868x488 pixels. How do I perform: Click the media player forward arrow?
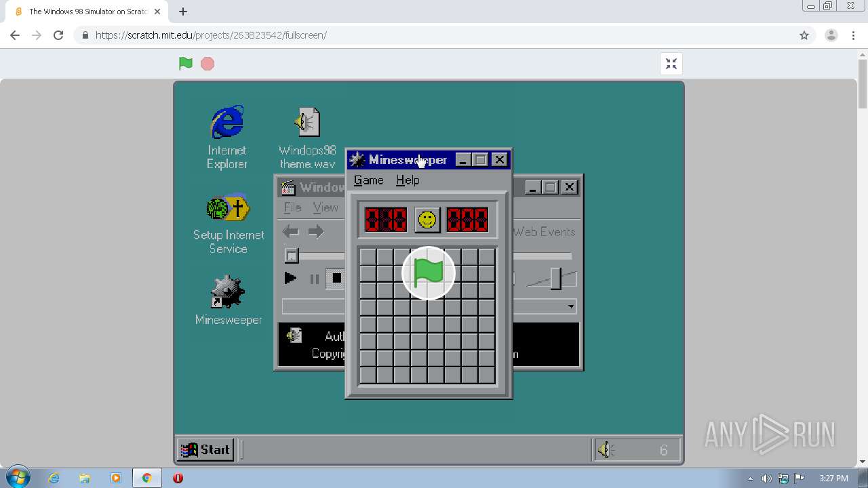pyautogui.click(x=316, y=232)
